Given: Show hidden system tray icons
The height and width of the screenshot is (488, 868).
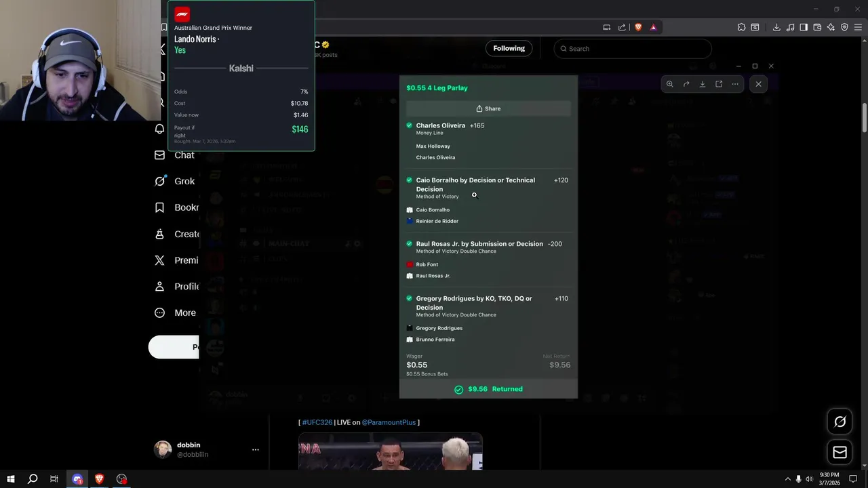Looking at the screenshot, I should pos(787,479).
